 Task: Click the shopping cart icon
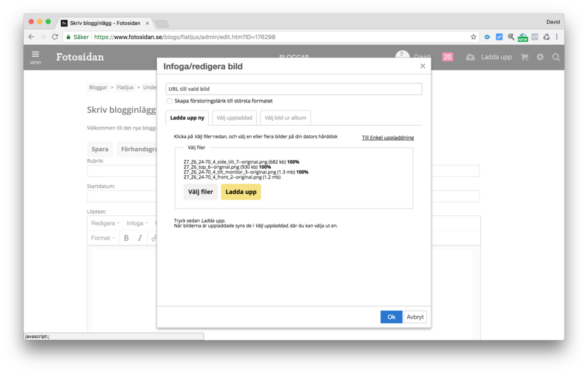tap(524, 57)
